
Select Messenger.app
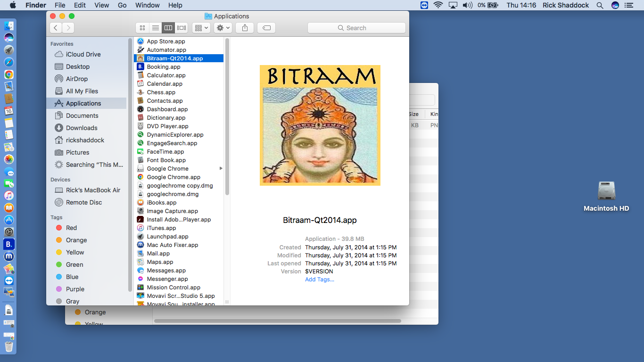pos(167,279)
